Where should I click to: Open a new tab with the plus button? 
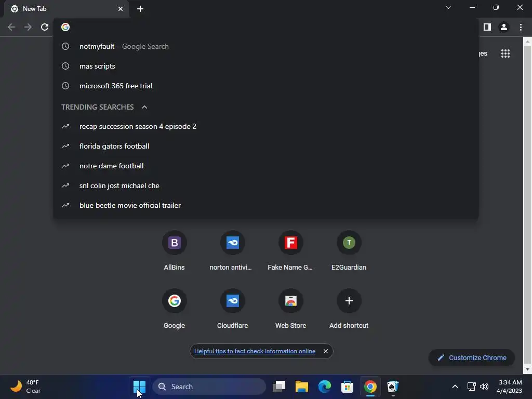click(x=140, y=9)
